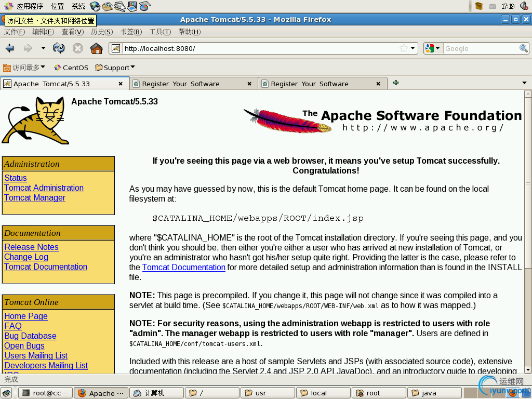
Task: Open the Open Bugs link
Action: [24, 345]
